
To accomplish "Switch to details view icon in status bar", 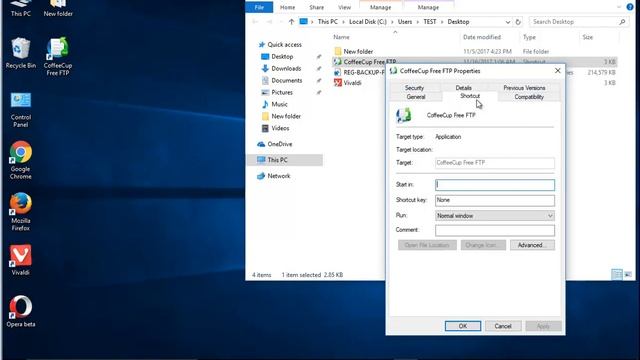I will [617, 274].
